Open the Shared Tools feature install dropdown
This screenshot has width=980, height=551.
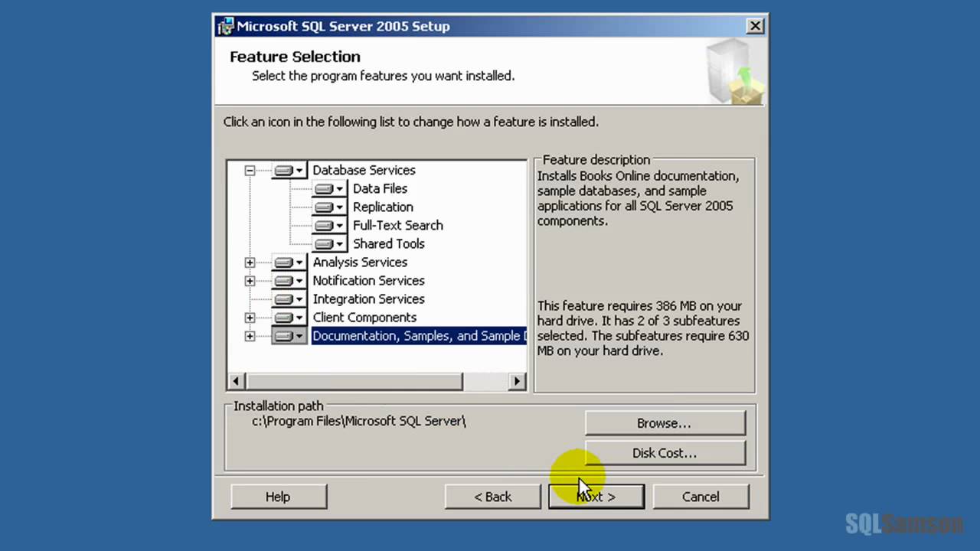pyautogui.click(x=330, y=243)
